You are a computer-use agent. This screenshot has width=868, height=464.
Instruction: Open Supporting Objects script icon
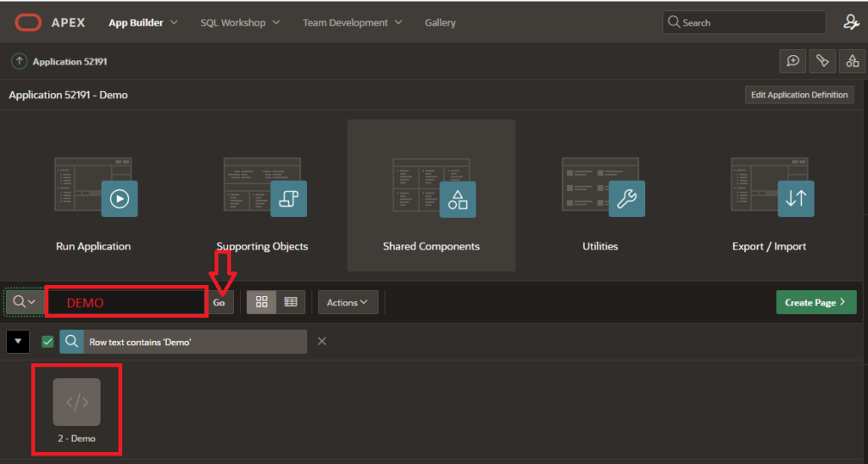[x=288, y=198]
